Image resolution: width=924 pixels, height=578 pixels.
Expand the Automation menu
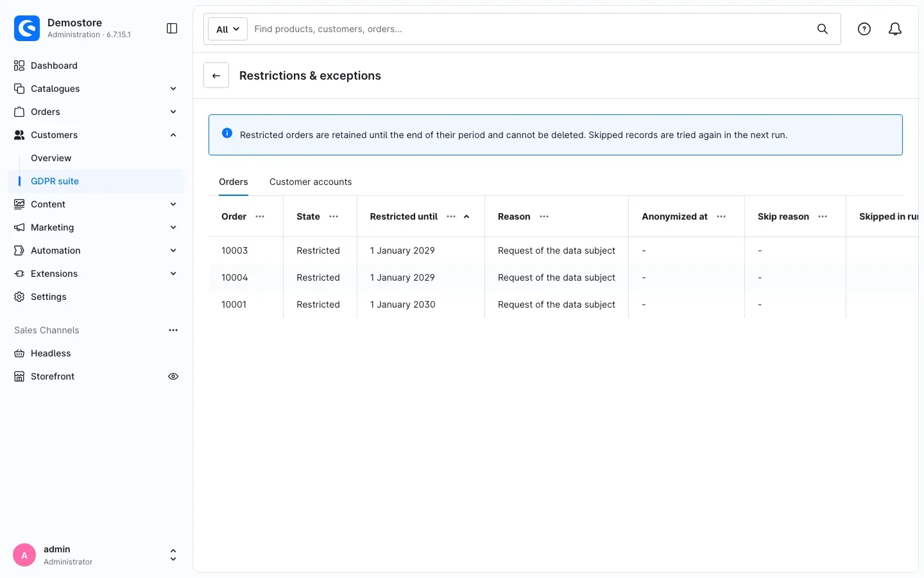click(x=96, y=250)
